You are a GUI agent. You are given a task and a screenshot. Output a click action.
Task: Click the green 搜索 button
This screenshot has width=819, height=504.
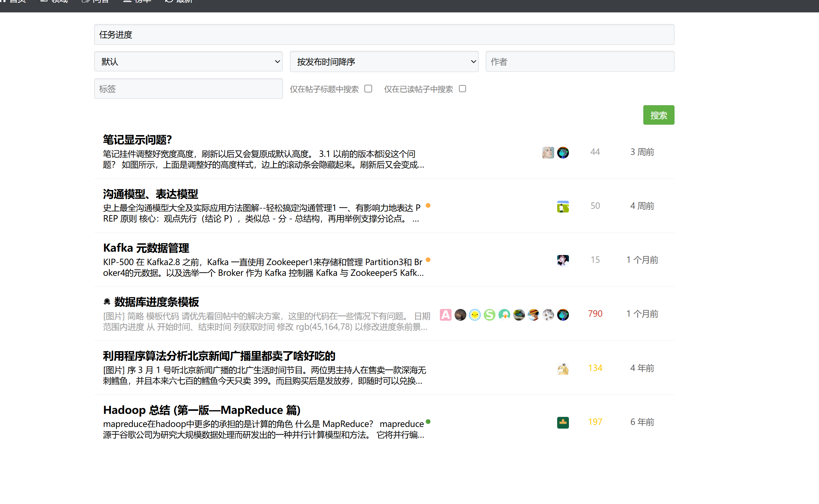tap(658, 115)
